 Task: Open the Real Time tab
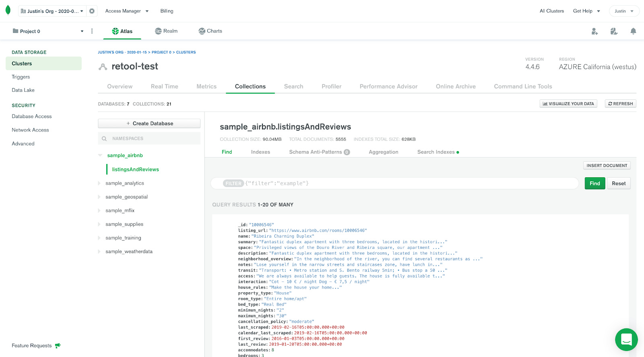coord(164,86)
